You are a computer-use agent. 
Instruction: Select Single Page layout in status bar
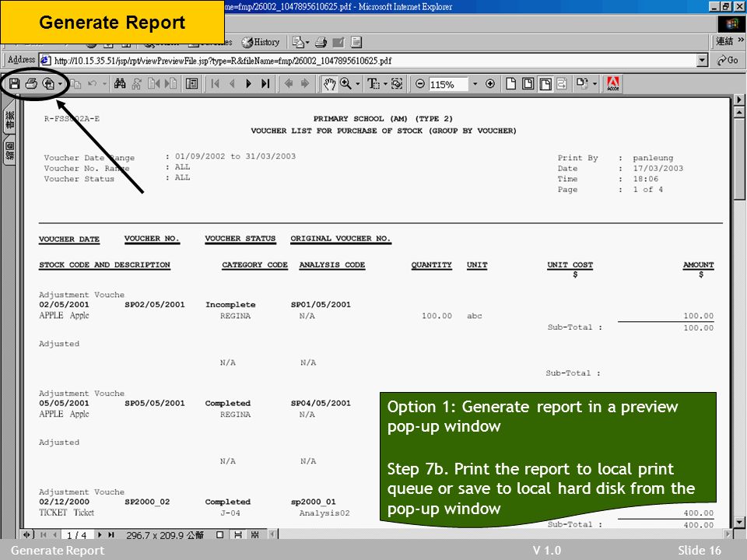(x=219, y=535)
